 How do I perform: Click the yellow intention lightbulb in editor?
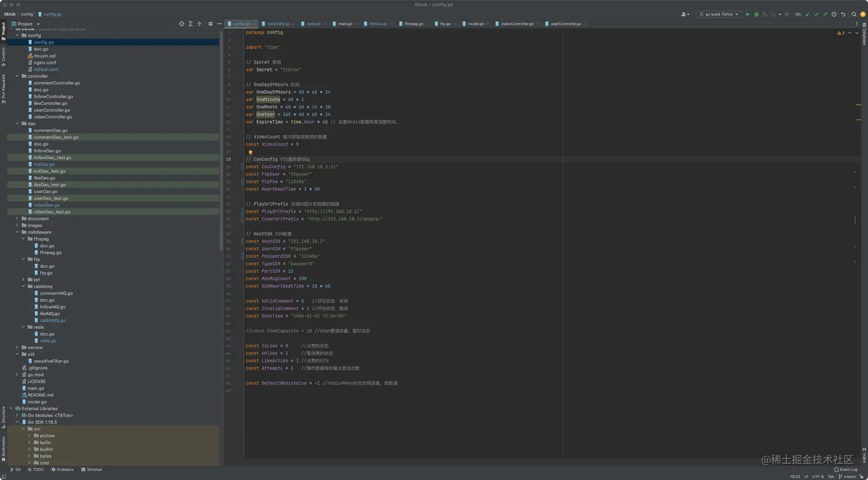tap(250, 152)
